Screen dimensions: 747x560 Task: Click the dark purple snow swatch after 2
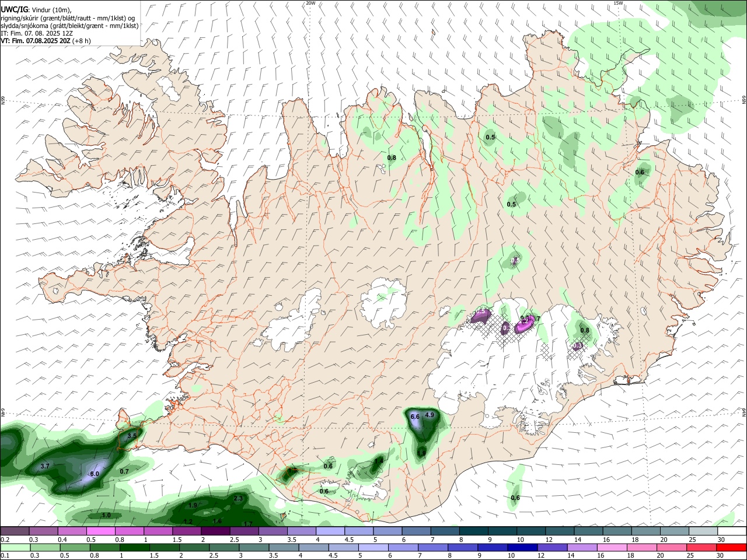(215, 531)
